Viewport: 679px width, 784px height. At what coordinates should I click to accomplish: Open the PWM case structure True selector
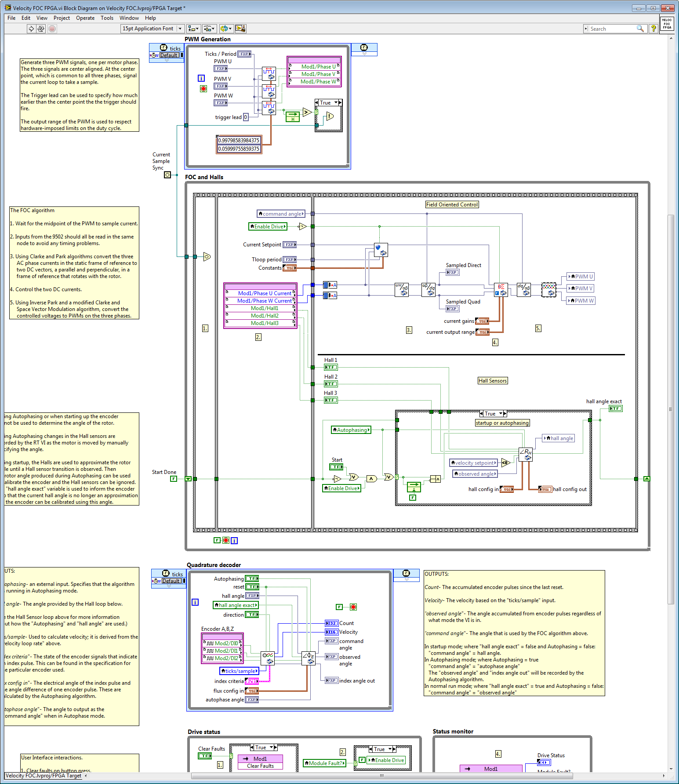[x=328, y=102]
